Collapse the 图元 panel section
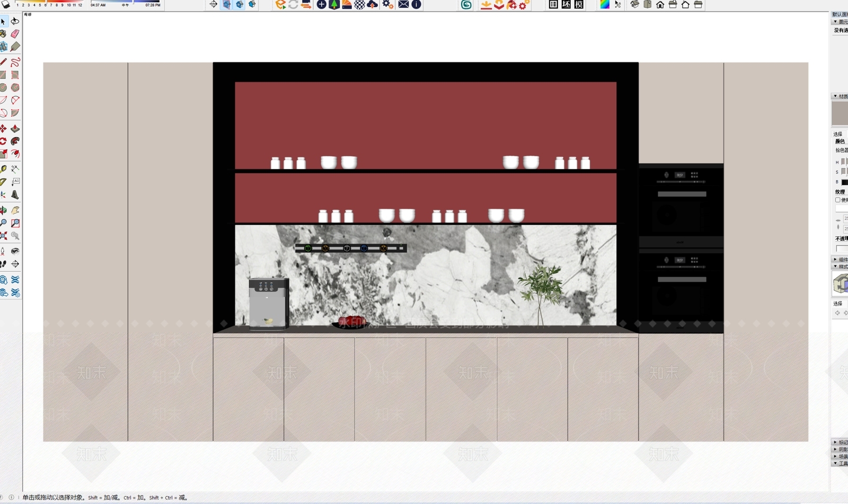848x504 pixels. click(x=840, y=22)
